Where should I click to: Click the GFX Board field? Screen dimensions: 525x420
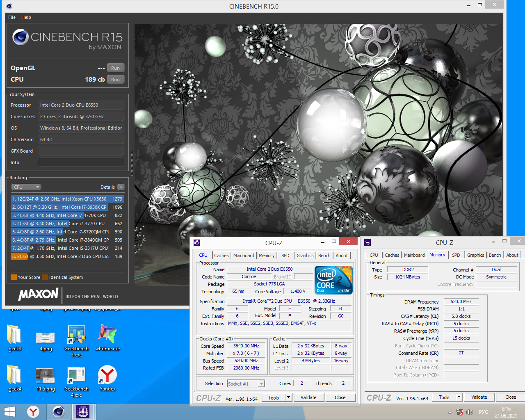click(81, 151)
